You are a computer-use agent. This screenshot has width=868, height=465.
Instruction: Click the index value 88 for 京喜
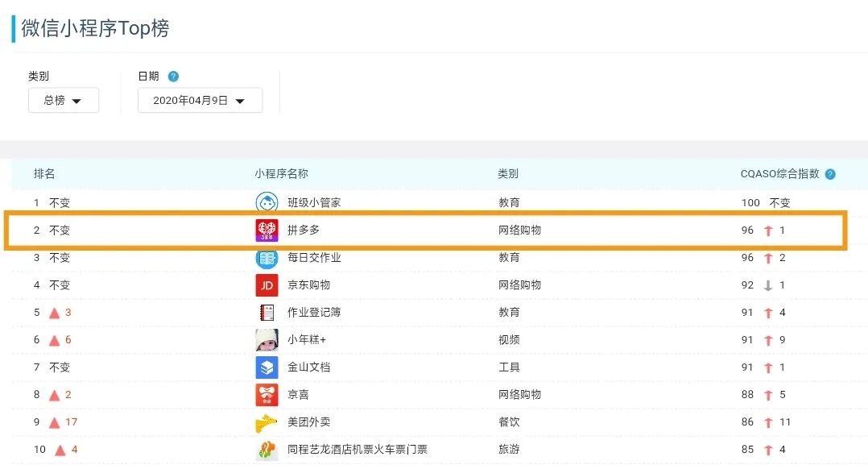point(748,395)
